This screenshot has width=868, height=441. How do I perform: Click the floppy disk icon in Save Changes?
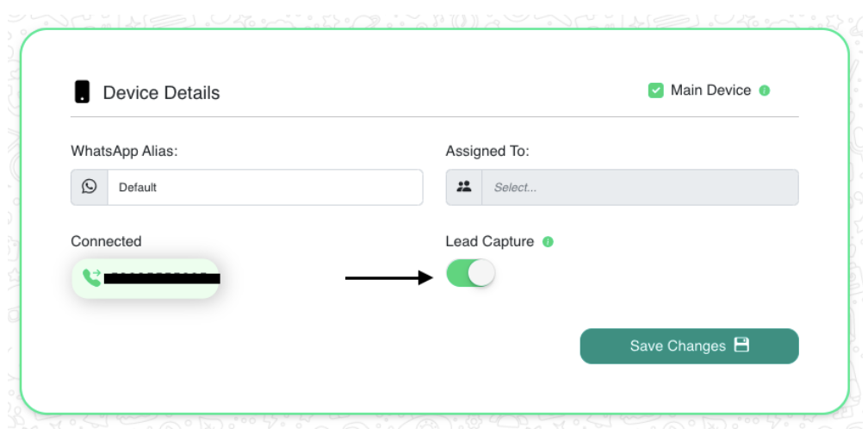coord(741,345)
